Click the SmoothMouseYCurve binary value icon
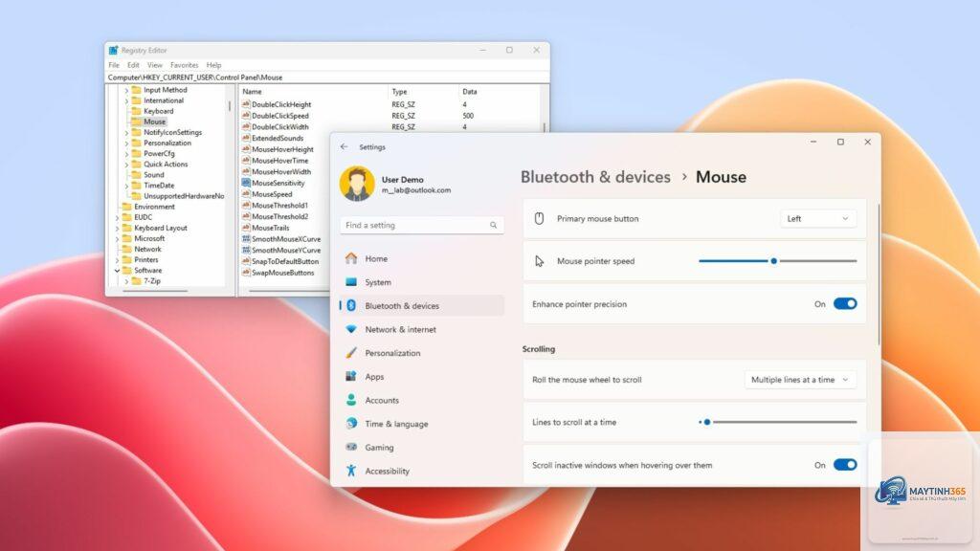This screenshot has width=980, height=551. pyautogui.click(x=246, y=250)
